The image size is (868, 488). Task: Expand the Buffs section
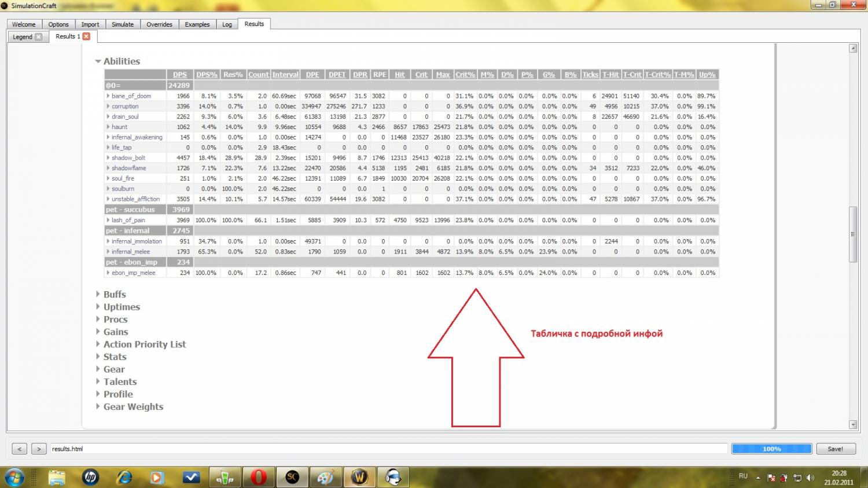point(98,294)
